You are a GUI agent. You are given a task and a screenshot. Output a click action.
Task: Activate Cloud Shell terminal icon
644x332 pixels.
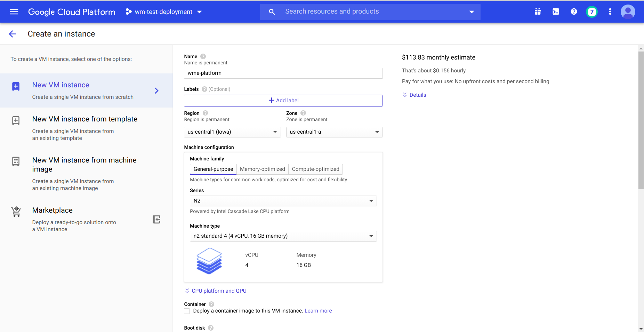[556, 12]
